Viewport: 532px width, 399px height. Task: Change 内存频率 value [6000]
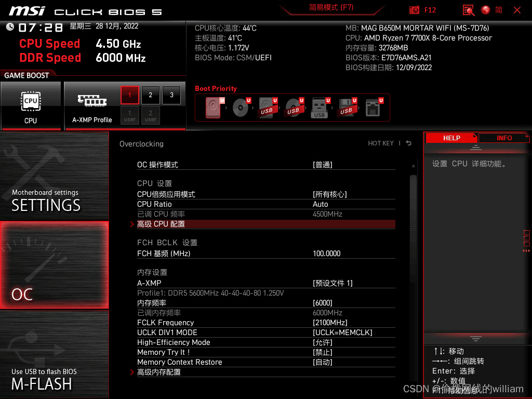[322, 303]
